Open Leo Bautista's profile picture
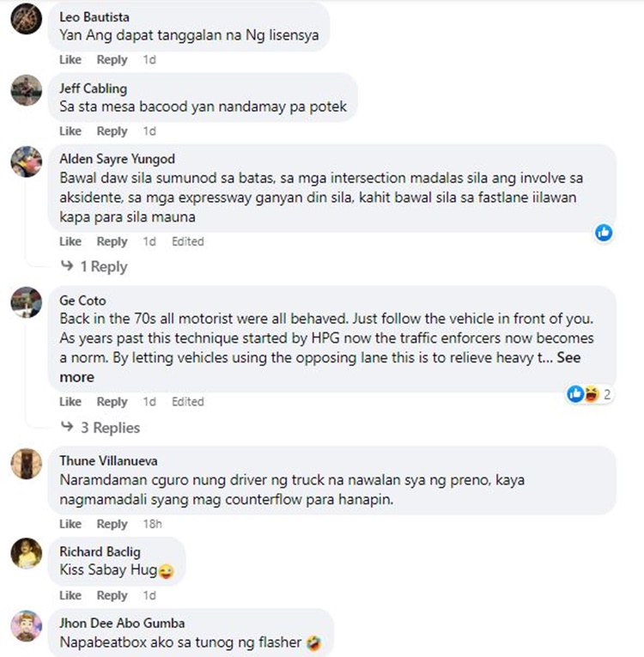 click(x=26, y=18)
